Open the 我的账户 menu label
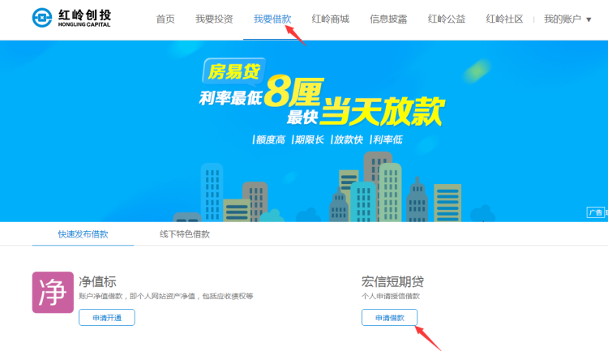Viewport: 608px width, 364px height. coord(563,19)
